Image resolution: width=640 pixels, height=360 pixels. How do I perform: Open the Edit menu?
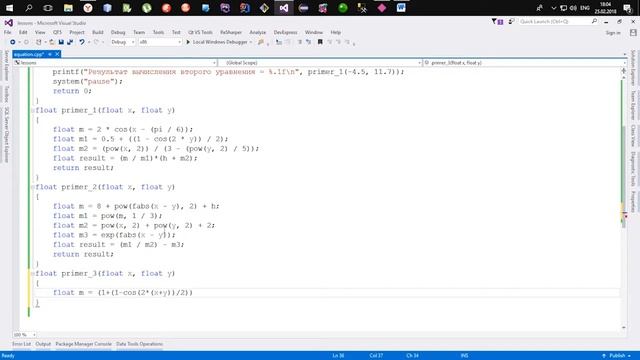click(x=23, y=32)
